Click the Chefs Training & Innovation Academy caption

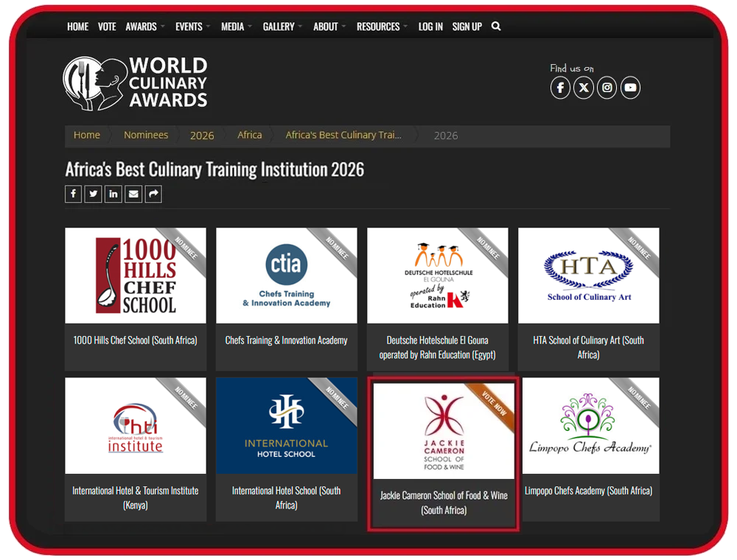coord(286,340)
